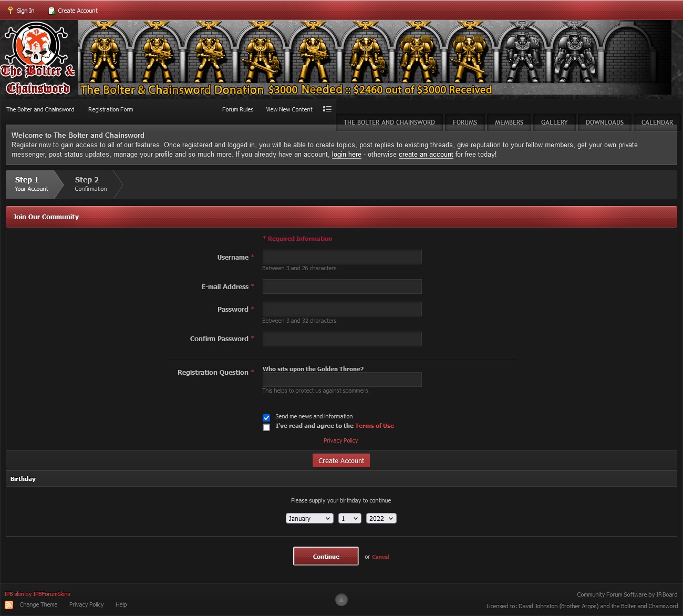The width and height of the screenshot is (683, 616).
Task: Open the birthday year dropdown
Action: pos(381,518)
